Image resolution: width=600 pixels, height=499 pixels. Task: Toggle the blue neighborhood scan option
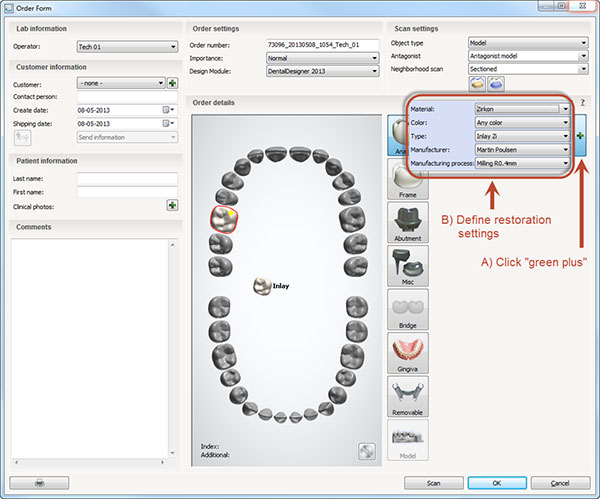click(x=496, y=84)
